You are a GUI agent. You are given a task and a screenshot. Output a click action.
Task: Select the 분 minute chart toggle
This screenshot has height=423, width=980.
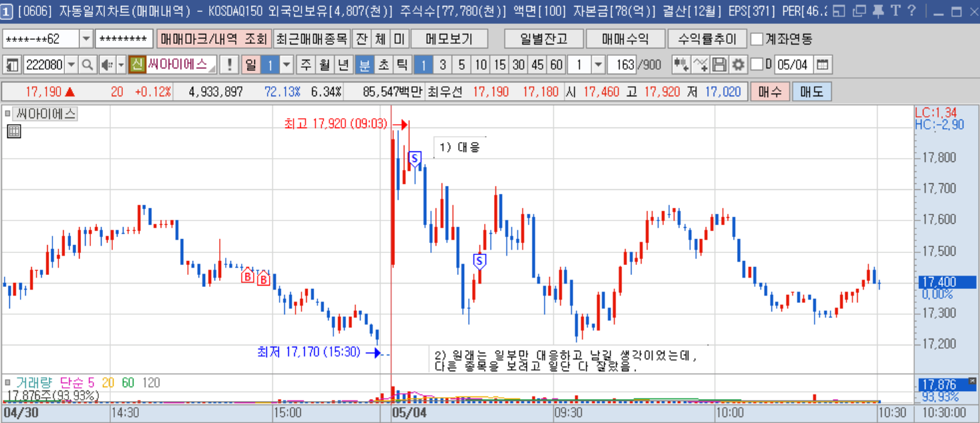[x=365, y=65]
